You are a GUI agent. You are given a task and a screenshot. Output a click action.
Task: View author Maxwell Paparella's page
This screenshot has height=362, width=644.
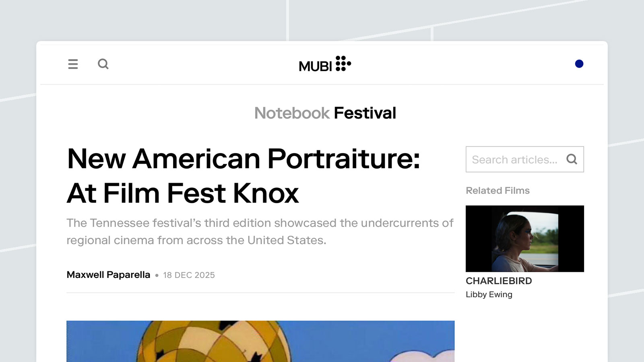pyautogui.click(x=108, y=275)
